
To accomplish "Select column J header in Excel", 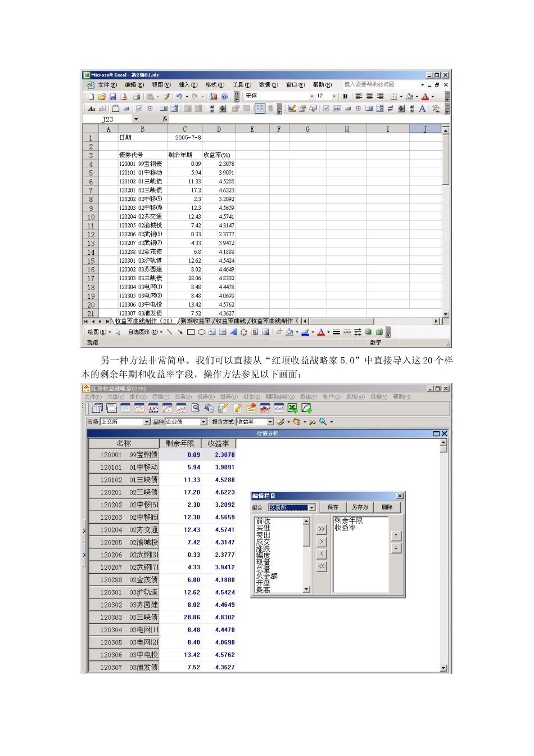I will tap(425, 129).
